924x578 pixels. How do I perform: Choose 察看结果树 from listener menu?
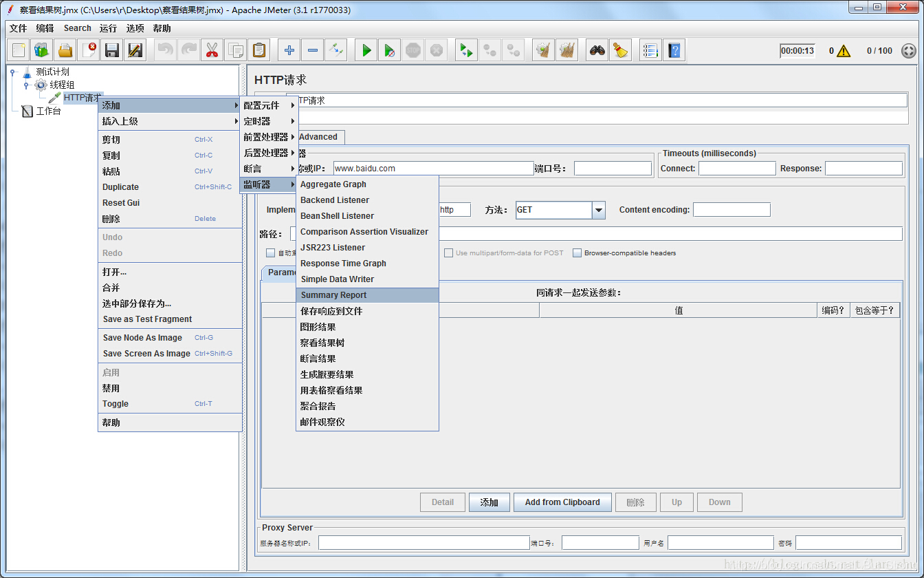point(367,343)
